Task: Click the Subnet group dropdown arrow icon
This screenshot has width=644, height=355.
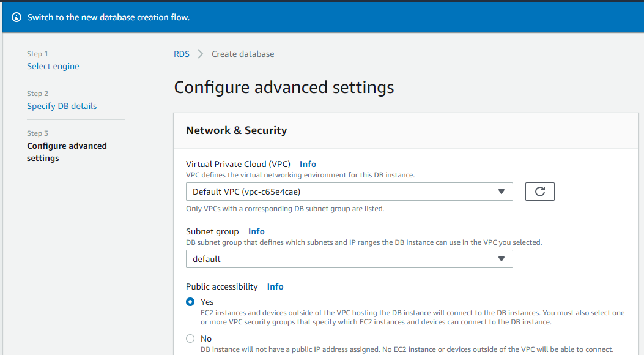Action: click(x=501, y=259)
